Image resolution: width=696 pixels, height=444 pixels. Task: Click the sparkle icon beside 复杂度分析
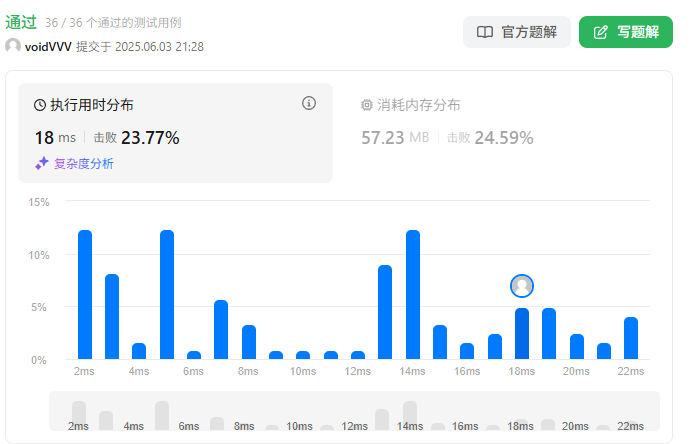[x=42, y=163]
